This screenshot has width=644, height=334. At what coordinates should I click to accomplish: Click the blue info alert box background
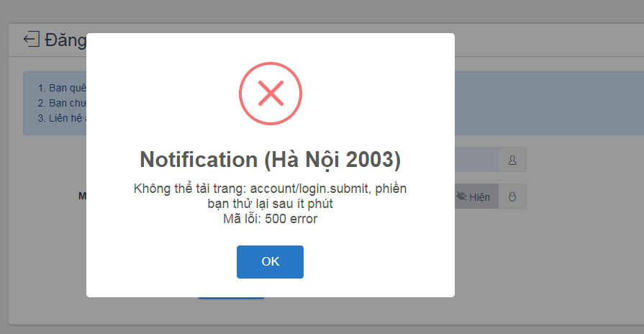pos(547,103)
